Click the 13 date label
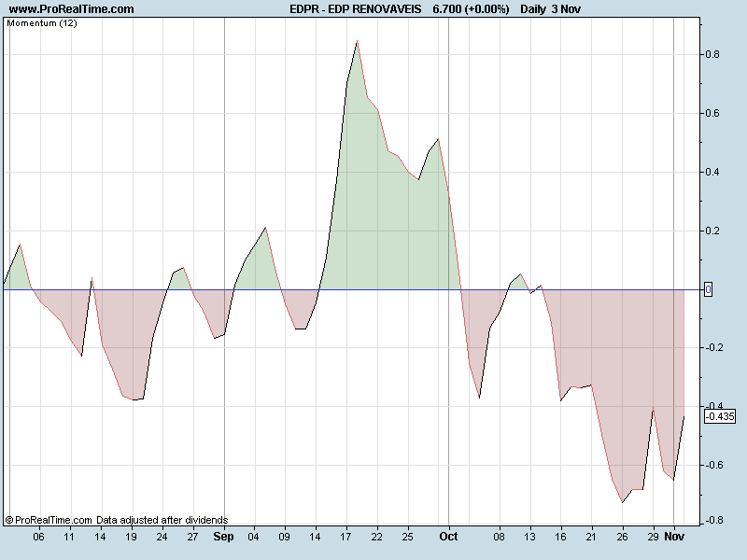Image resolution: width=747 pixels, height=560 pixels. (529, 538)
